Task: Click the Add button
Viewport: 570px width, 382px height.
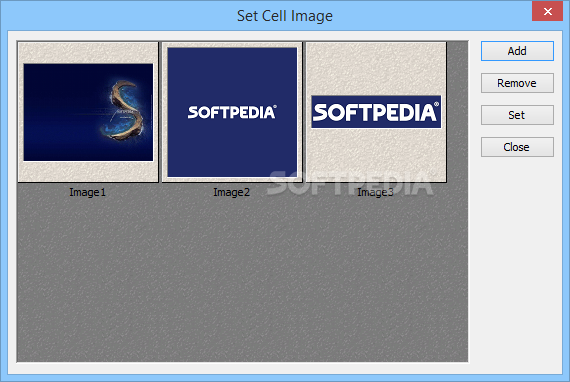Action: [517, 51]
